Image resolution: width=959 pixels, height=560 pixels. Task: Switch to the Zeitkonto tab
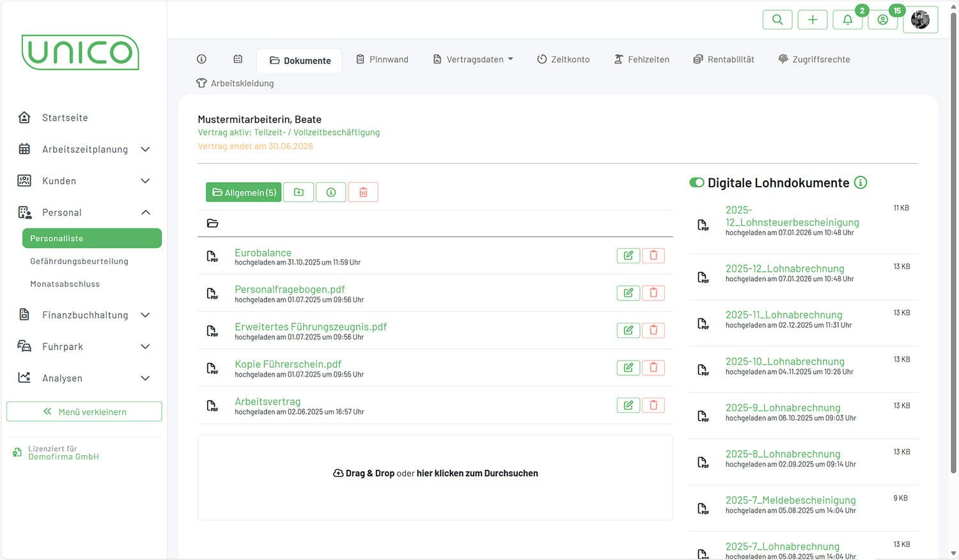(x=563, y=59)
